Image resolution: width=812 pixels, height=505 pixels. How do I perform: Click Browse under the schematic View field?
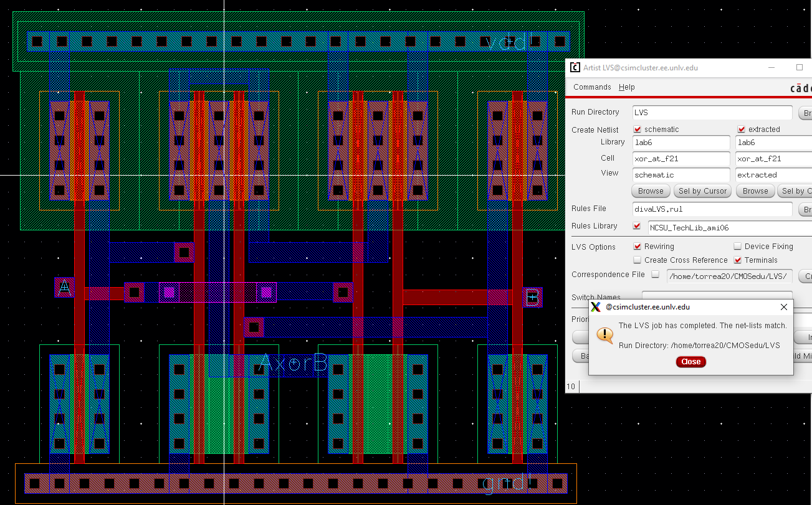click(651, 191)
